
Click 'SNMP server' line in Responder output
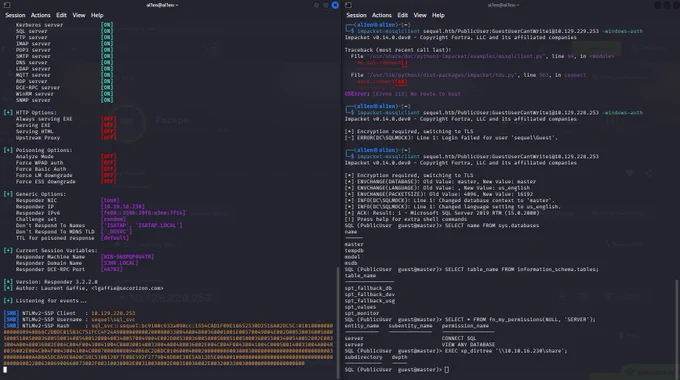tap(64, 100)
